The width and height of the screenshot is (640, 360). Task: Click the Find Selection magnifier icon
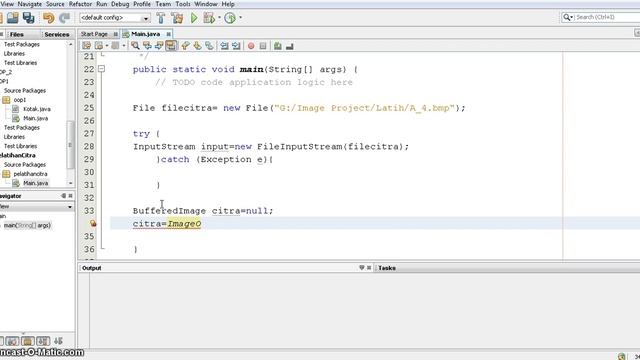click(x=135, y=46)
